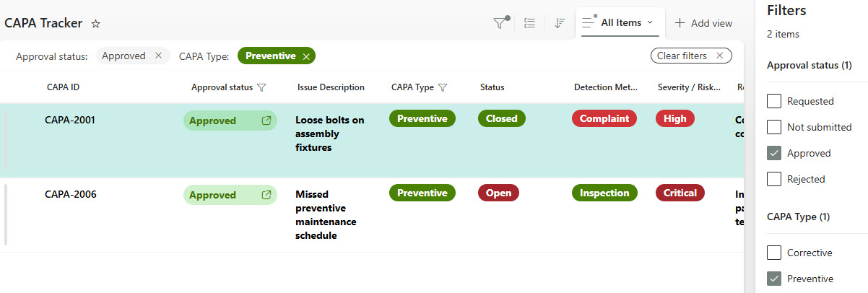
Task: Open approval details icon for CAPA-2006
Action: 266,195
